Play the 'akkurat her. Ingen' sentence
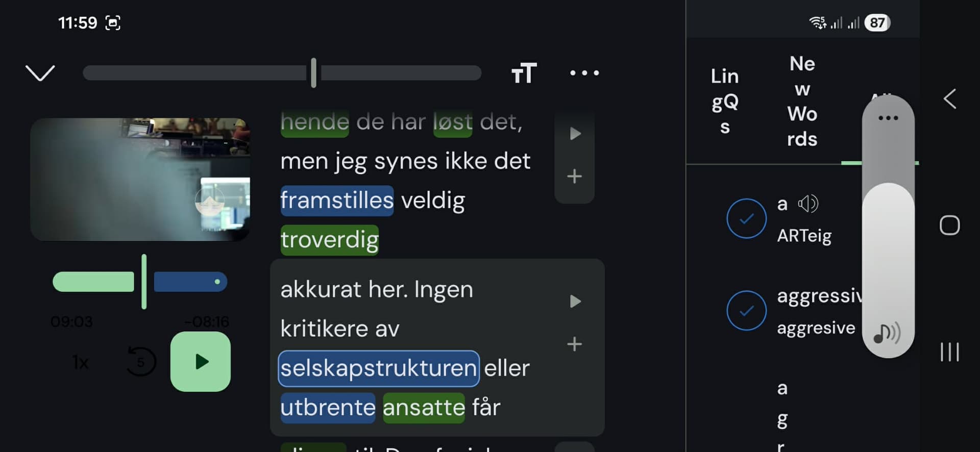 click(x=575, y=302)
